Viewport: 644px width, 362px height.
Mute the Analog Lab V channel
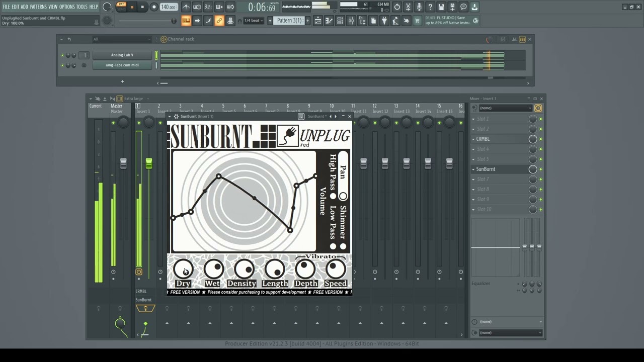click(62, 55)
